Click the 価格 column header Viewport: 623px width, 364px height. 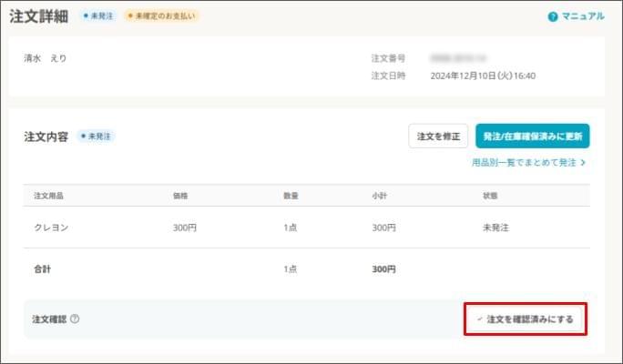[x=180, y=196]
